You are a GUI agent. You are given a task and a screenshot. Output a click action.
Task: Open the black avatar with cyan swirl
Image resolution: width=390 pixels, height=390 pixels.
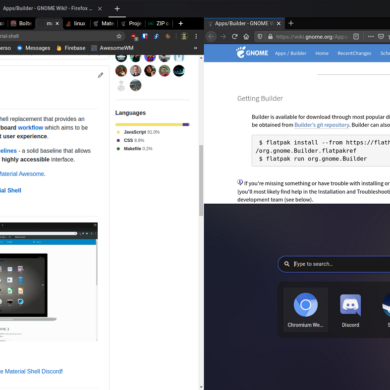(x=179, y=71)
